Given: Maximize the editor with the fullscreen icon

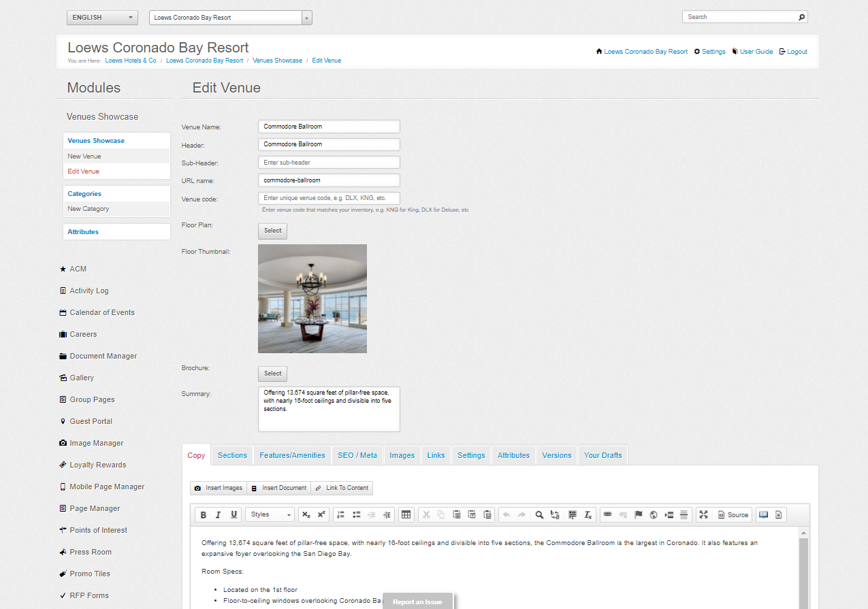Looking at the screenshot, I should (x=704, y=515).
